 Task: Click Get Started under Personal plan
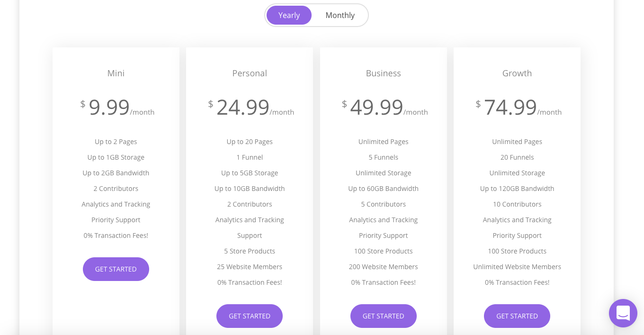[250, 316]
